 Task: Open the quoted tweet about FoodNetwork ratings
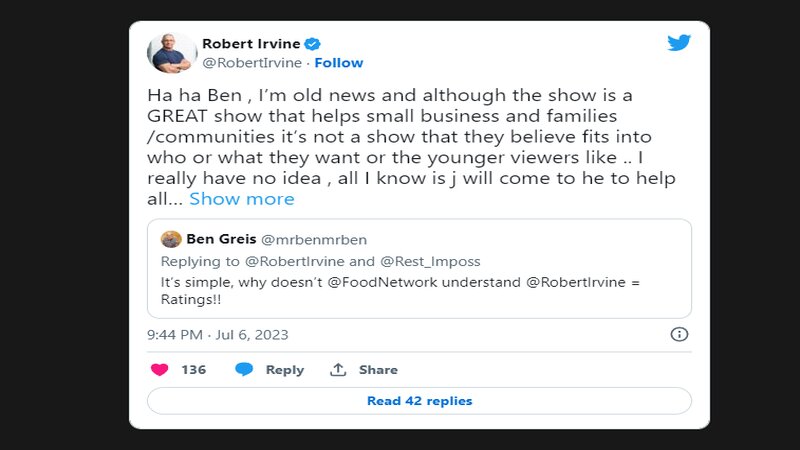(419, 283)
